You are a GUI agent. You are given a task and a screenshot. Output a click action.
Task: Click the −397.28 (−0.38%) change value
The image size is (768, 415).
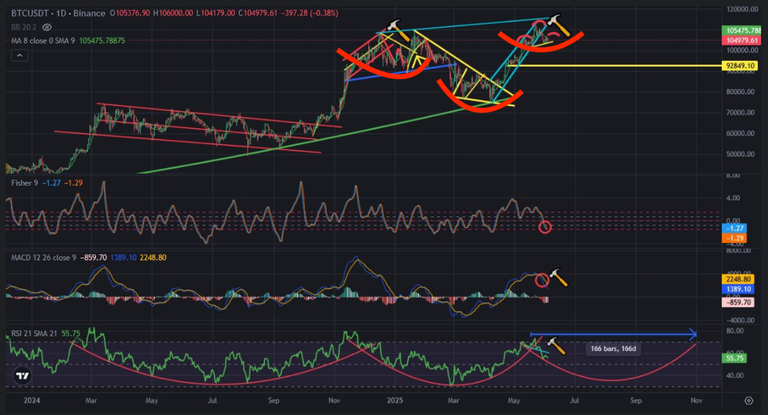(x=310, y=13)
